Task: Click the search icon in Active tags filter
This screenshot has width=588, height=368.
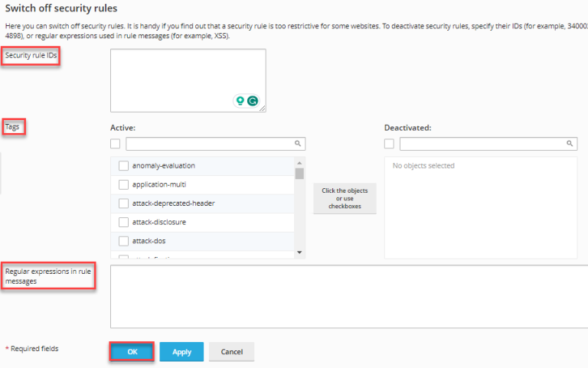Action: (298, 144)
